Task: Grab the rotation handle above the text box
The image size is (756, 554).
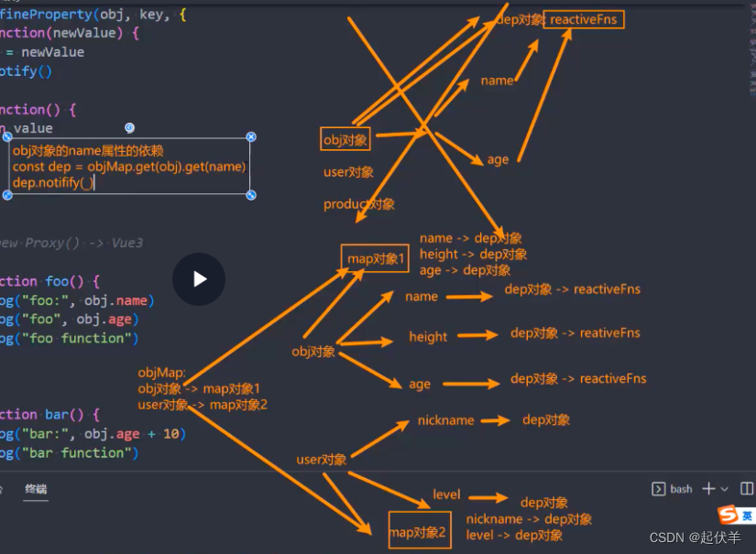Action: click(129, 127)
